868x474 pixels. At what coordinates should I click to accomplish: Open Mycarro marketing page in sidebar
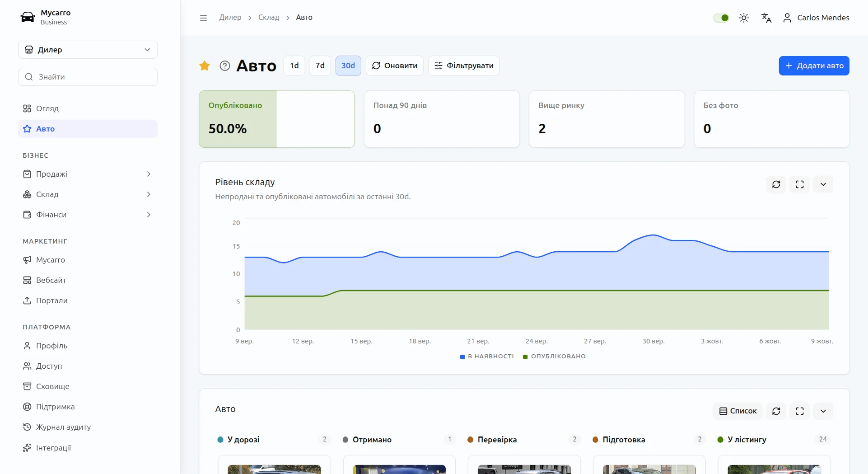tap(88, 260)
